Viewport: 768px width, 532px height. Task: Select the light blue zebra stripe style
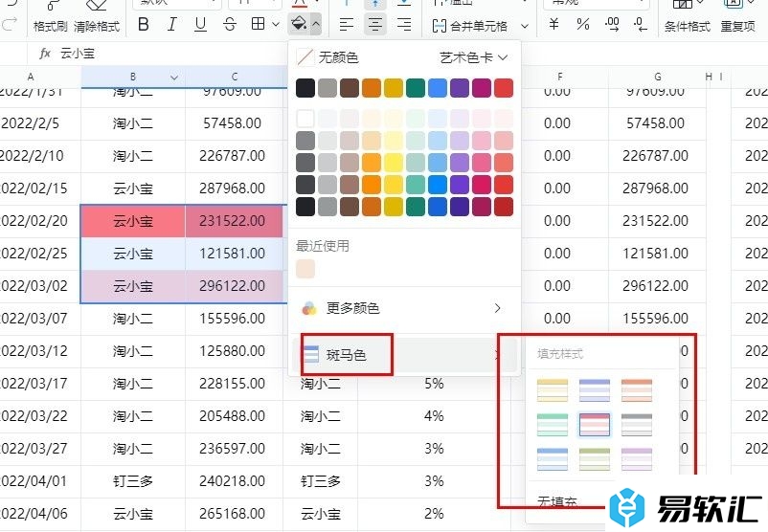pos(553,459)
